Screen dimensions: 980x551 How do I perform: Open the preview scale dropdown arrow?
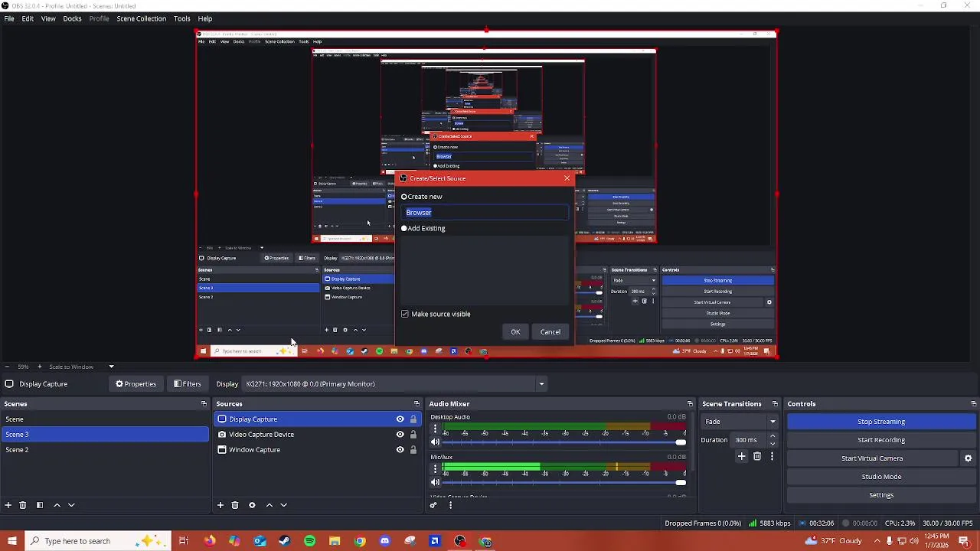111,367
